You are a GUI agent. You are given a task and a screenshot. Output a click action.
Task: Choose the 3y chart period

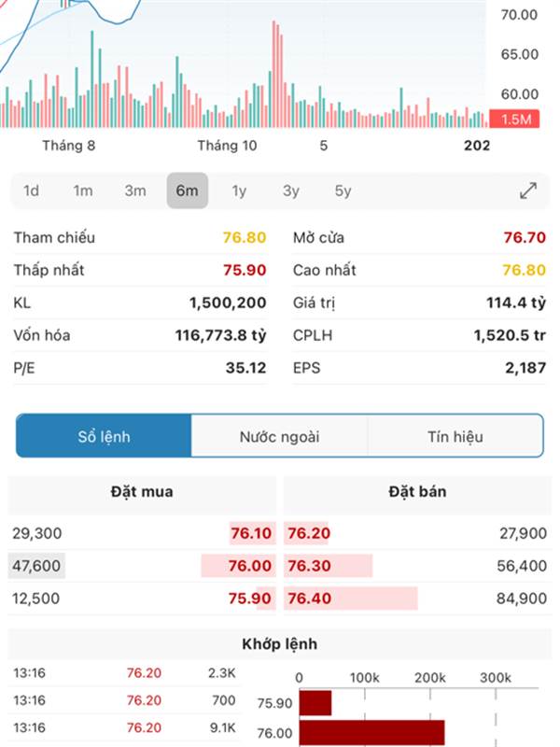coord(291,190)
